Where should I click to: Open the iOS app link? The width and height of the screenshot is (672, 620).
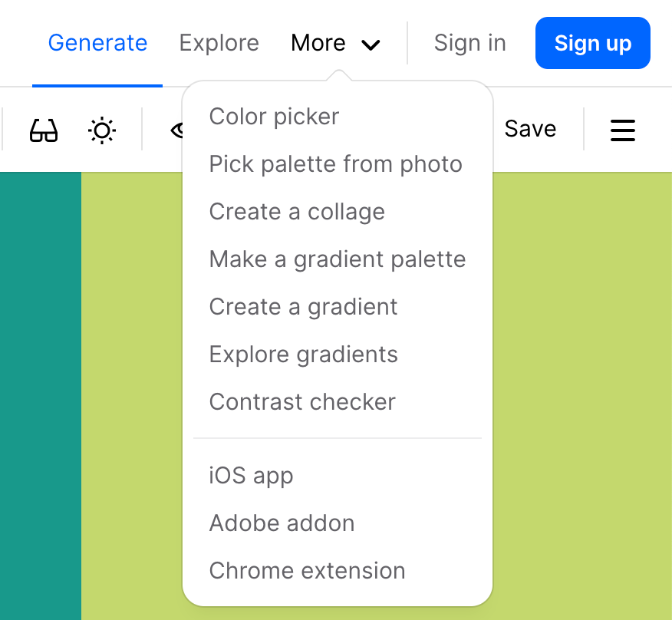click(251, 476)
